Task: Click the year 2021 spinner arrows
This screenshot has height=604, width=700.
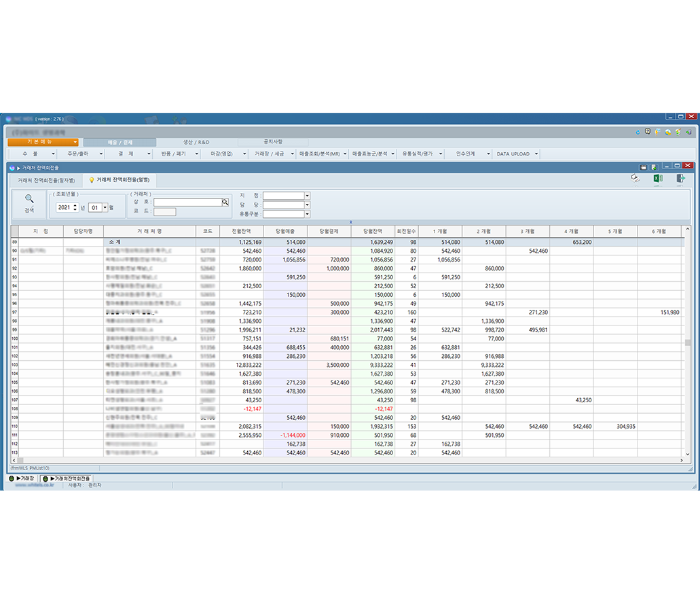Action: click(x=75, y=207)
